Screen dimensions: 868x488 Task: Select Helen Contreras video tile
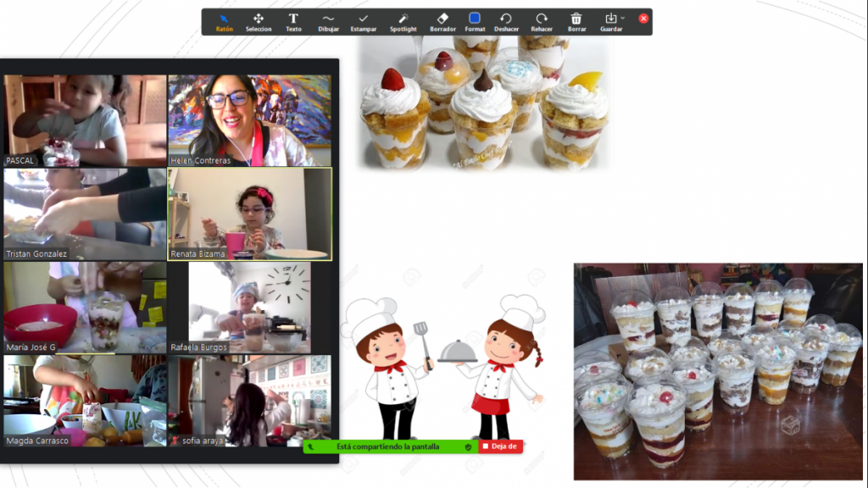point(249,120)
